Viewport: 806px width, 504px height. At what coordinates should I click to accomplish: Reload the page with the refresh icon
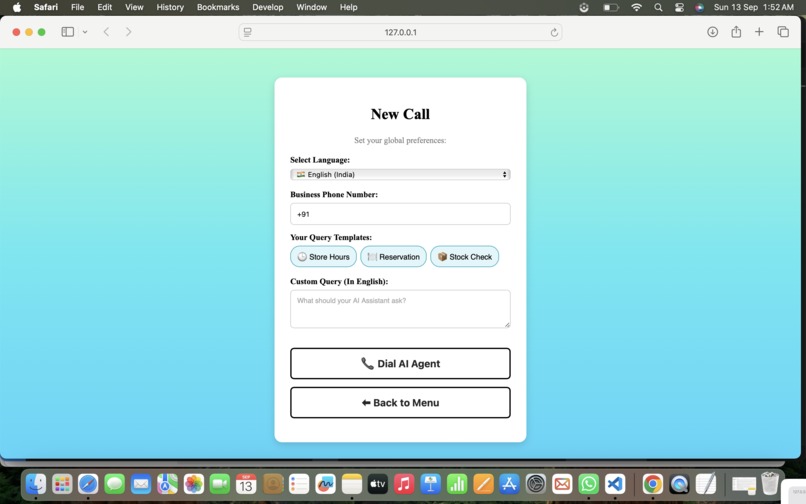554,32
